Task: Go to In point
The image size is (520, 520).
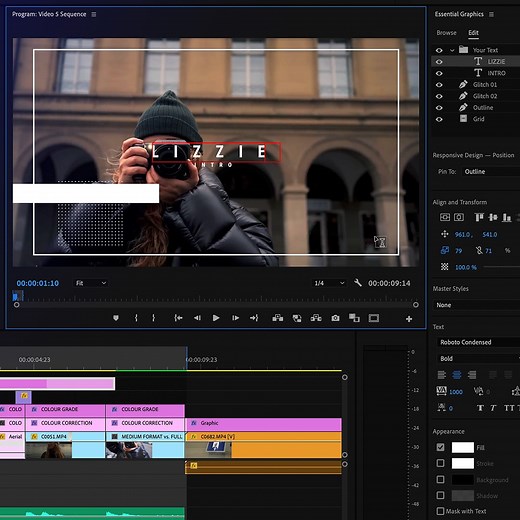Action: point(178,318)
